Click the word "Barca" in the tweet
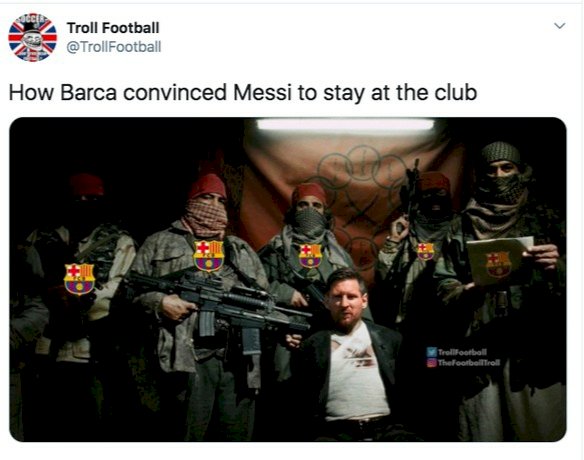This screenshot has height=460, width=584. (x=89, y=92)
